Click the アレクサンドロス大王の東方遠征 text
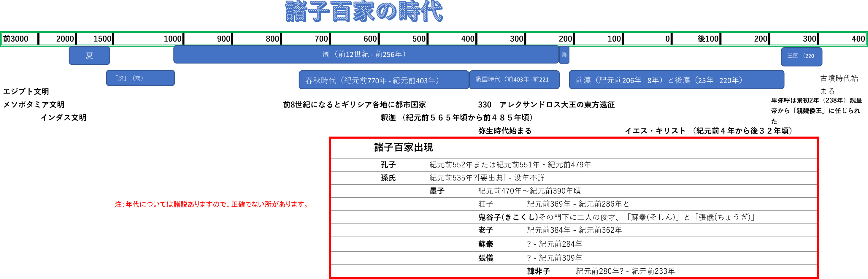Screen dimensions: 868x279 pos(557,105)
